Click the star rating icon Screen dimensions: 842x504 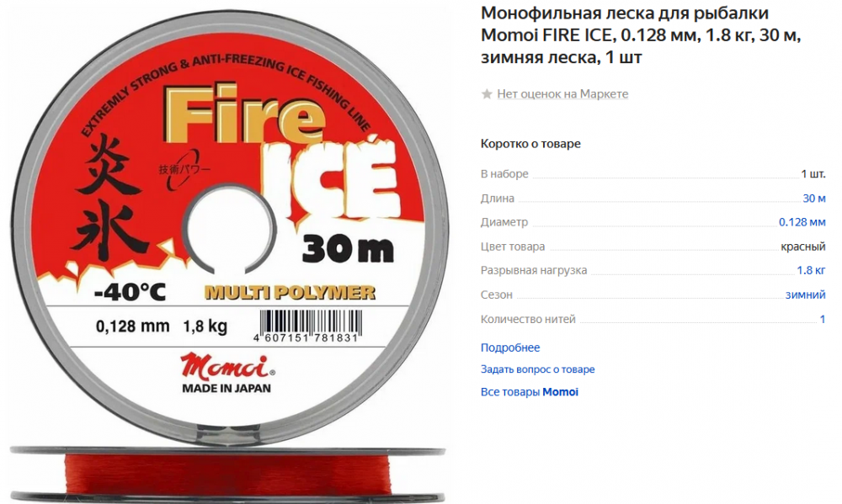pyautogui.click(x=487, y=94)
